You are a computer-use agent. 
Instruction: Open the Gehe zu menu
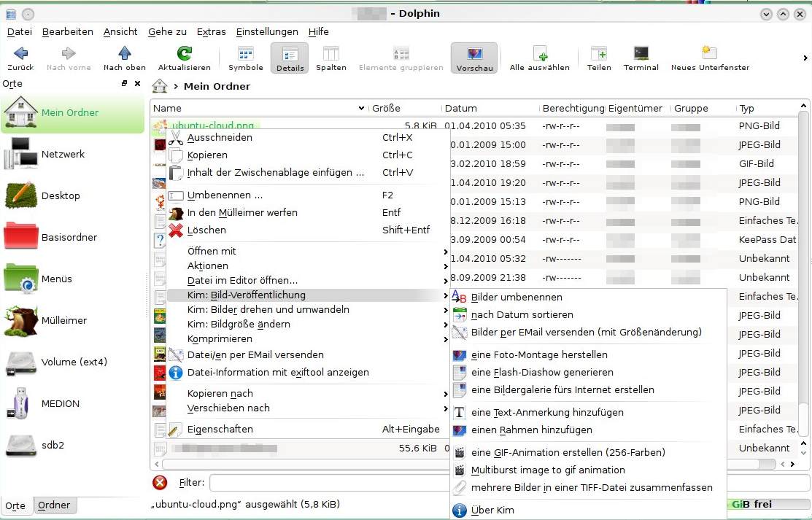[x=167, y=31]
